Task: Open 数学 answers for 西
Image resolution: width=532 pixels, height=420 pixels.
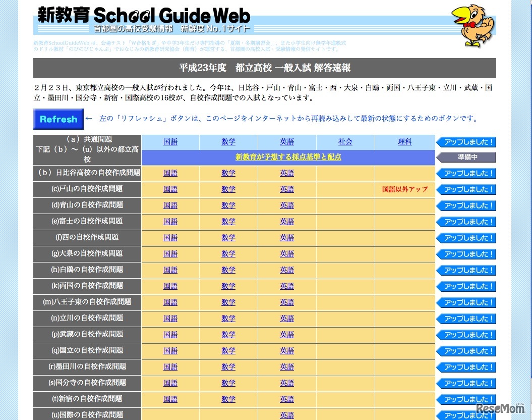Action: [x=228, y=238]
